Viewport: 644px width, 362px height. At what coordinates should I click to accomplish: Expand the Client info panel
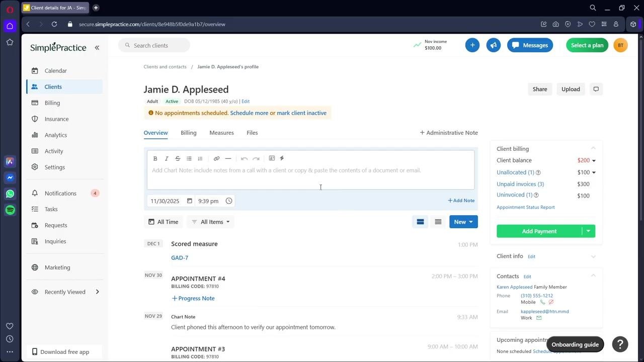[593, 256]
